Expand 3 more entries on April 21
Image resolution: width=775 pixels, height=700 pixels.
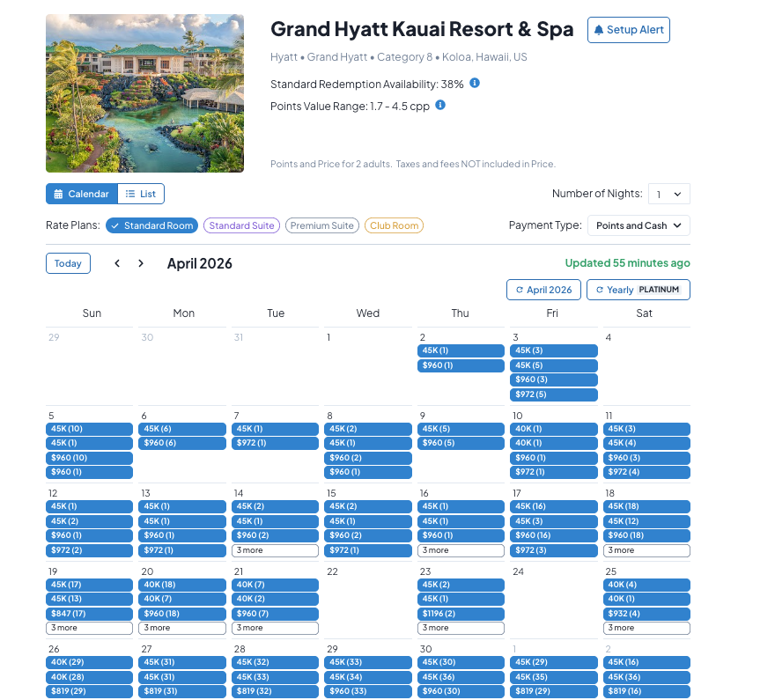(275, 628)
